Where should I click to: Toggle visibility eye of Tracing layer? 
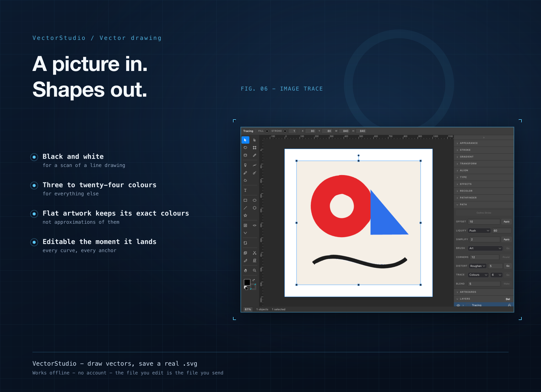458,305
